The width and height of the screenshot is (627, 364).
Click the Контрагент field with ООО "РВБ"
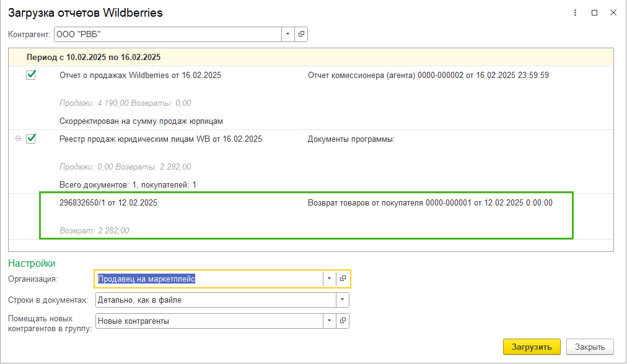pyautogui.click(x=168, y=35)
